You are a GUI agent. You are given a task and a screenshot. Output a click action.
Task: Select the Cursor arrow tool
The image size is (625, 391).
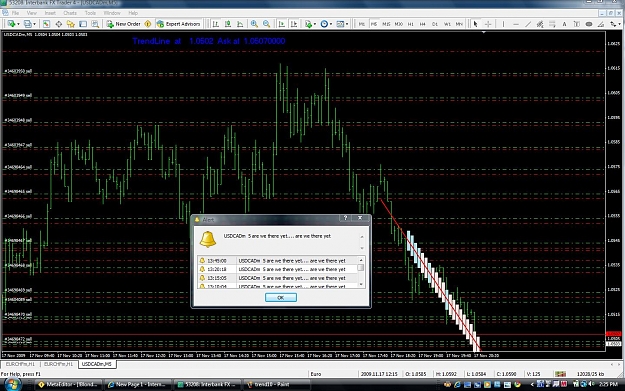pos(475,24)
